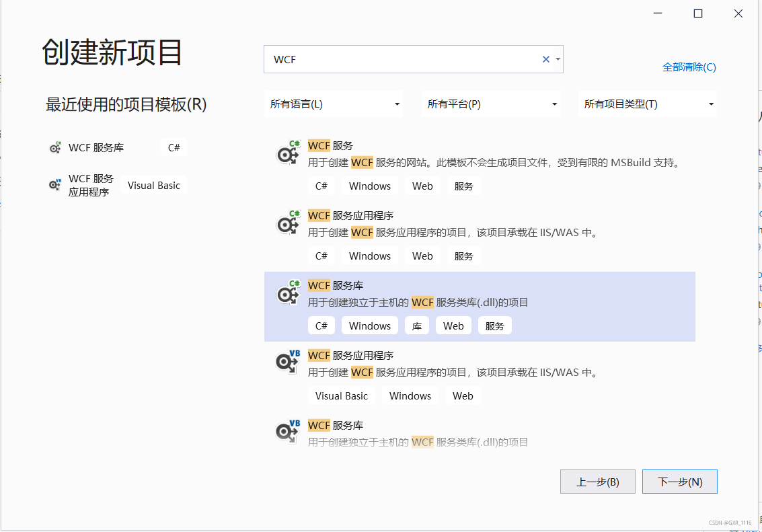Open the 所有平台(P) dropdown

click(x=491, y=104)
